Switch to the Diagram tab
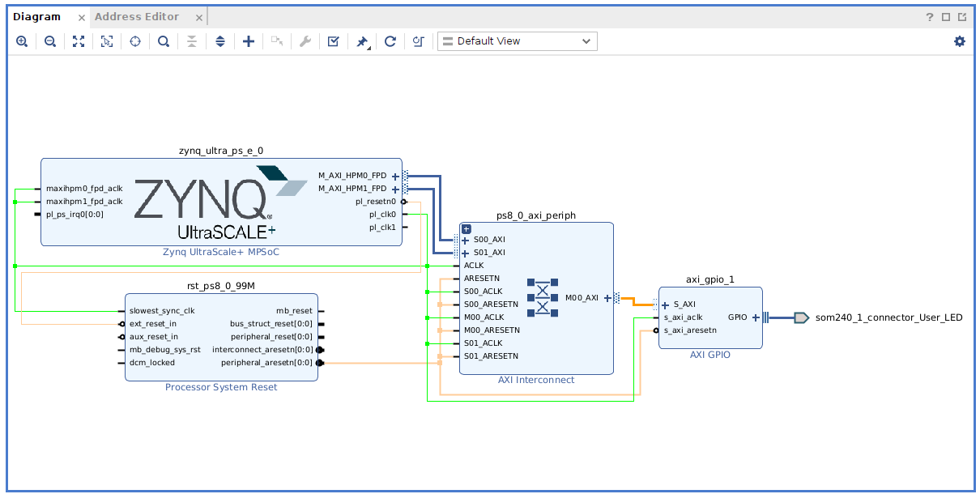Viewport: 980px width, 494px height. pyautogui.click(x=37, y=16)
